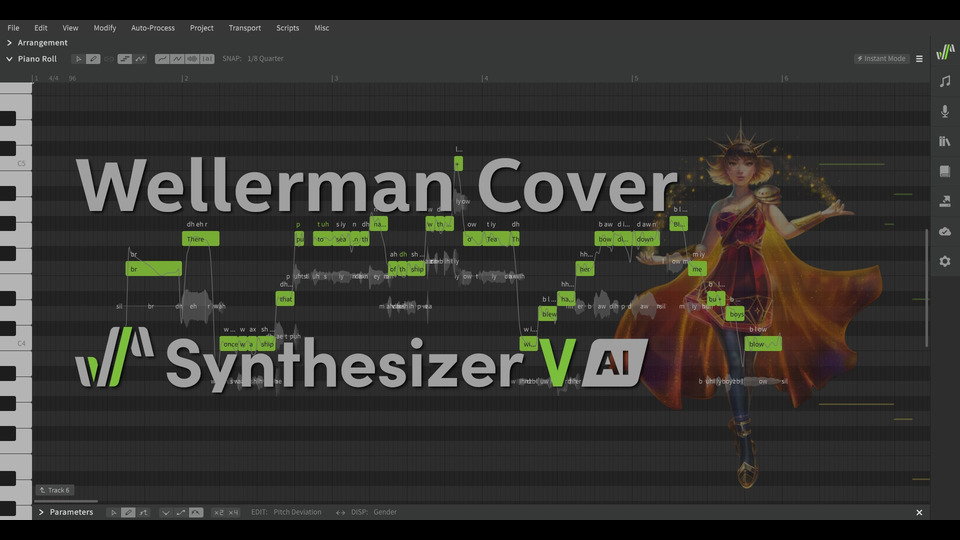Toggle zigzag pitch line view button
The width and height of the screenshot is (960, 540).
[x=178, y=59]
